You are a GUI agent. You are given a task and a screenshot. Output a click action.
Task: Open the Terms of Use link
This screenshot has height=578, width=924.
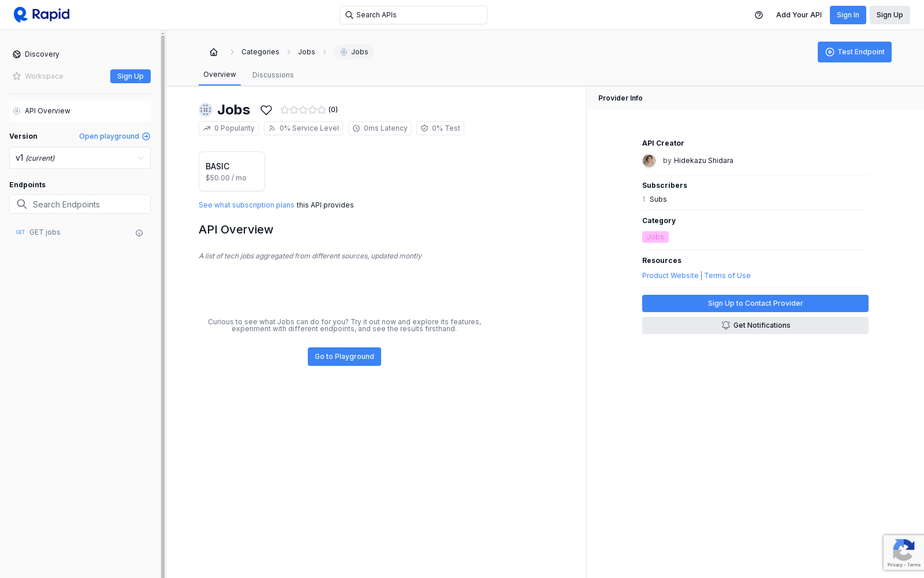(728, 276)
